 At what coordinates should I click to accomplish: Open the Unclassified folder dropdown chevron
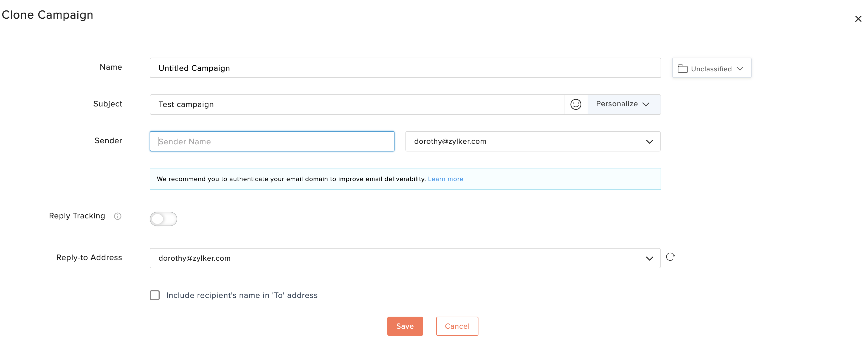click(x=740, y=69)
